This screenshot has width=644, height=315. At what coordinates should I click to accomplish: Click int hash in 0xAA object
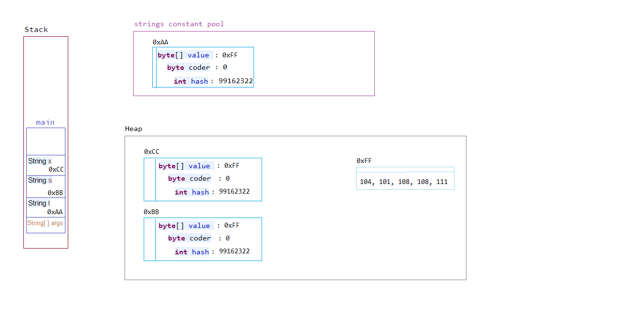coord(191,81)
